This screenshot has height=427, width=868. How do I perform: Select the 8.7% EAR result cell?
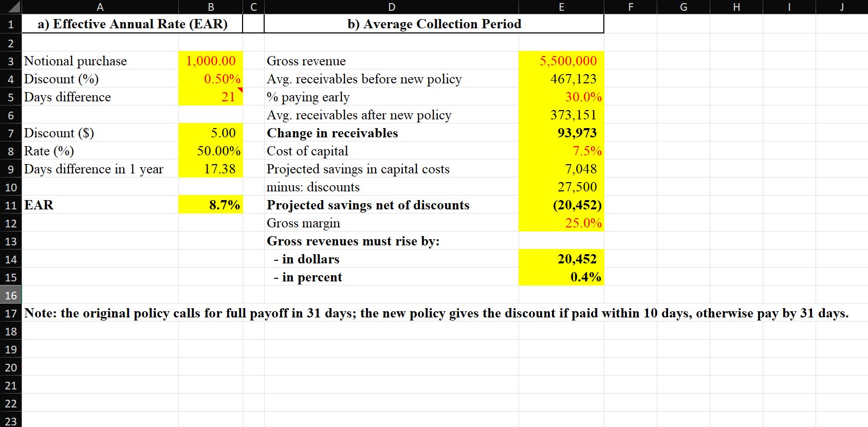pos(211,205)
